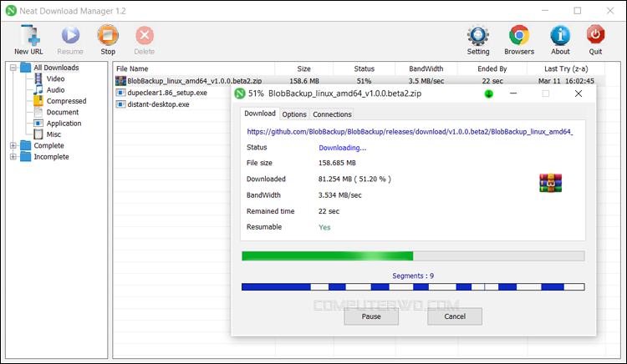Click the Pause button
627x364 pixels.
coord(371,316)
